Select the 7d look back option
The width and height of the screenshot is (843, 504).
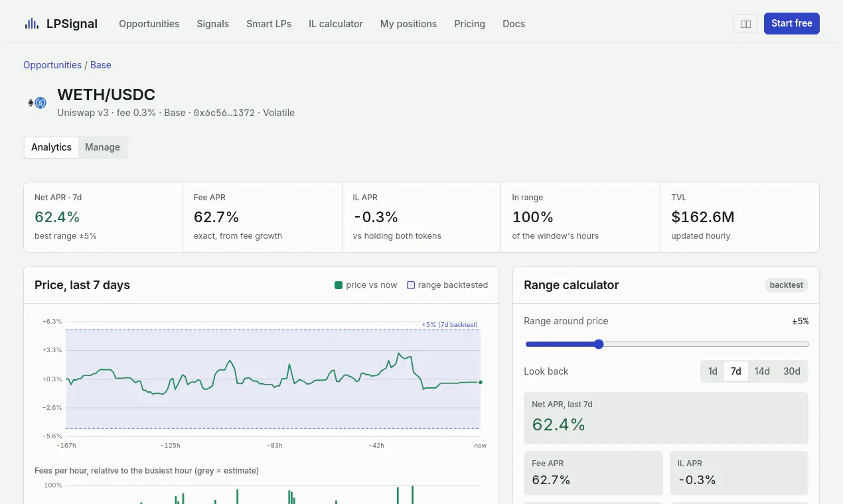(736, 371)
